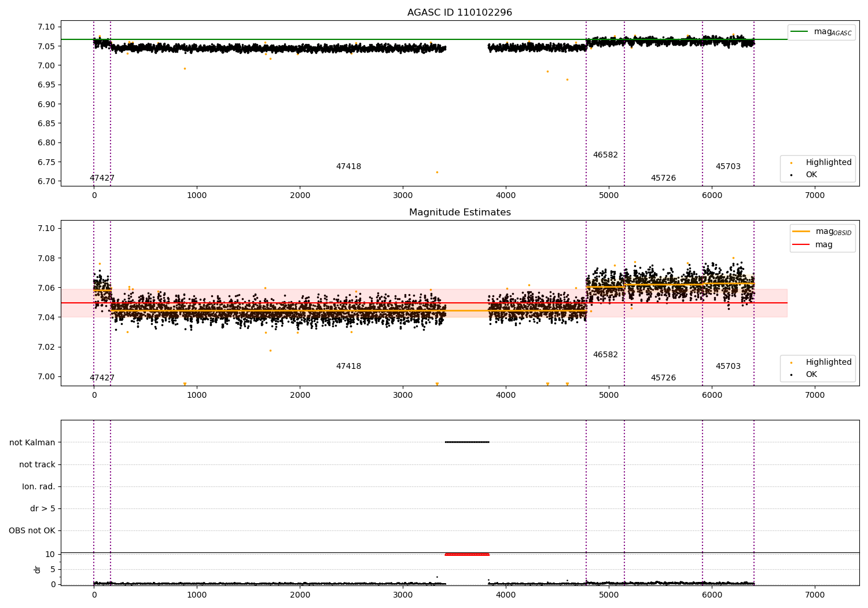This screenshot has width=868, height=608.
Task: Click the Ion. rad. row label
Action: (x=39, y=486)
